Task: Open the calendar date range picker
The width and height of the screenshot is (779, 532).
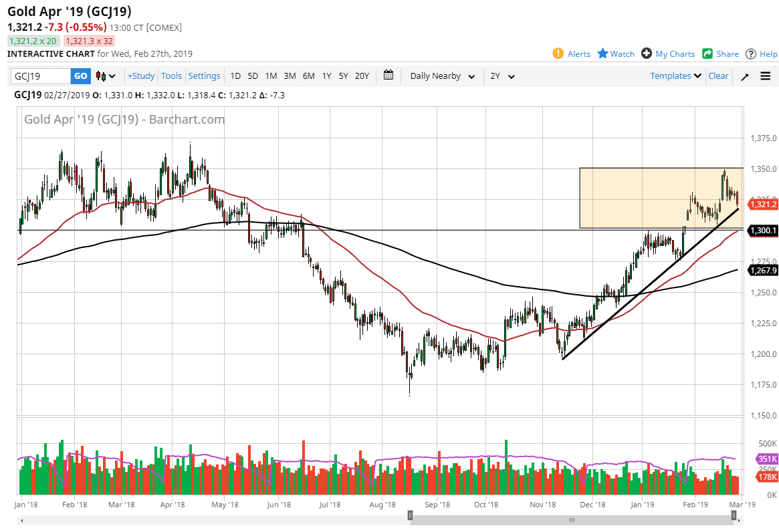Action: pyautogui.click(x=388, y=75)
